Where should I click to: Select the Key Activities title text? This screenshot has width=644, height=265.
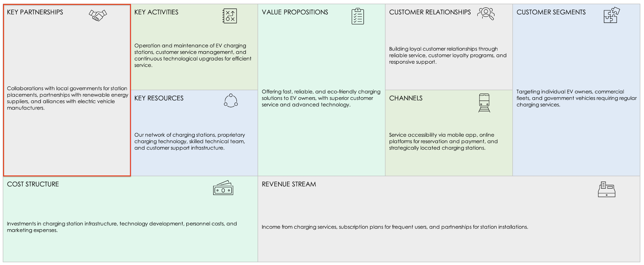tap(156, 12)
